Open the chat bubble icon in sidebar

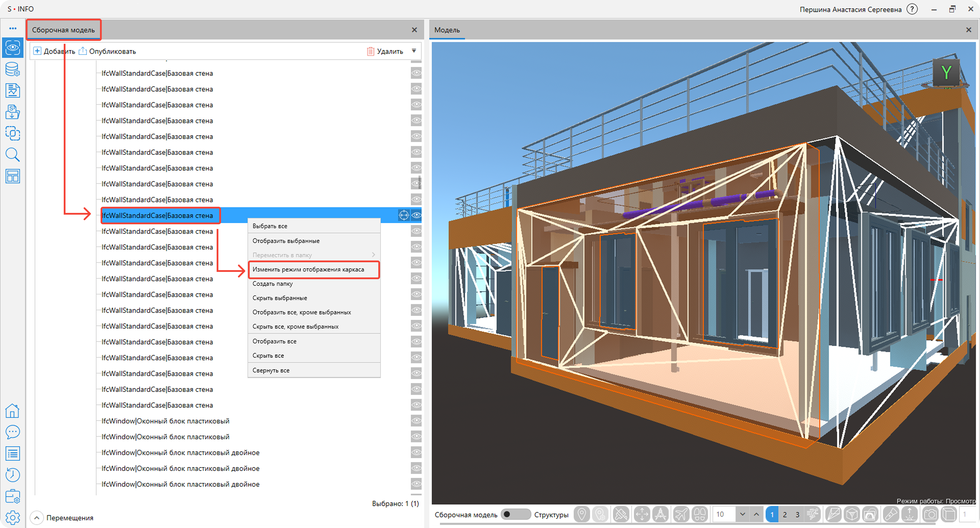pos(13,432)
